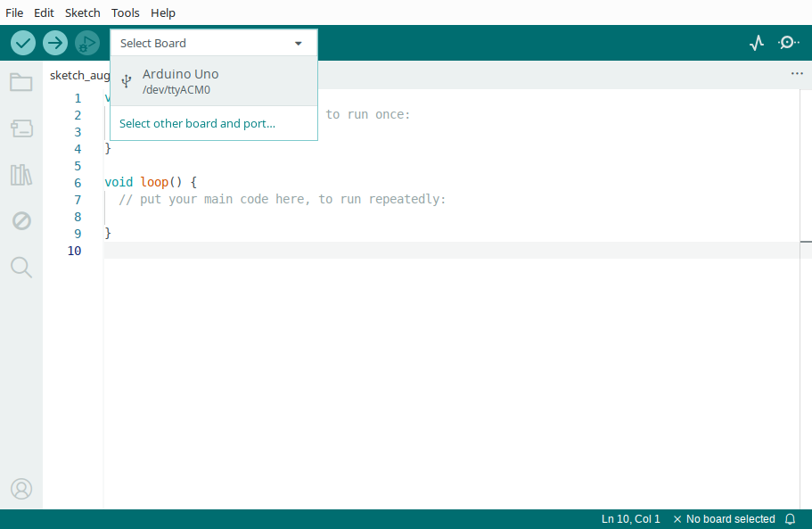
Task: Click Select other board and port
Action: point(197,123)
